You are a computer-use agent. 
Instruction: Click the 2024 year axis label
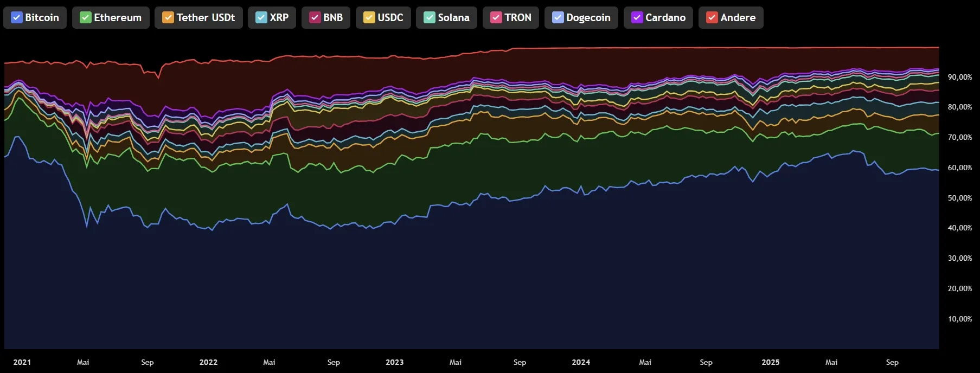point(581,362)
